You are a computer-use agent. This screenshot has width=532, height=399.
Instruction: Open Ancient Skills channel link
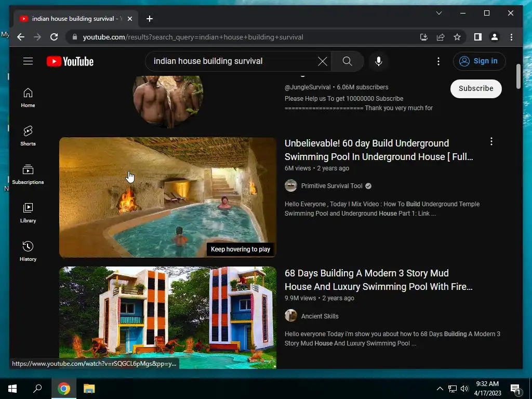pyautogui.click(x=320, y=316)
